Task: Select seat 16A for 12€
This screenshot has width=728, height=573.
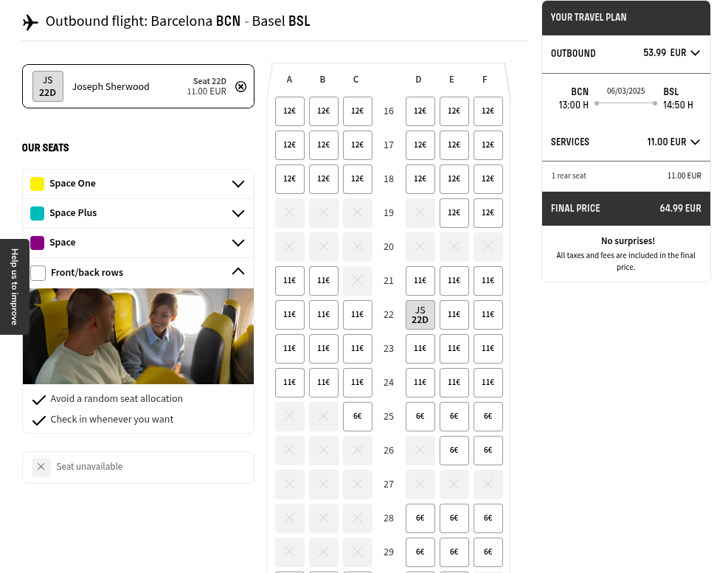Action: [x=290, y=111]
